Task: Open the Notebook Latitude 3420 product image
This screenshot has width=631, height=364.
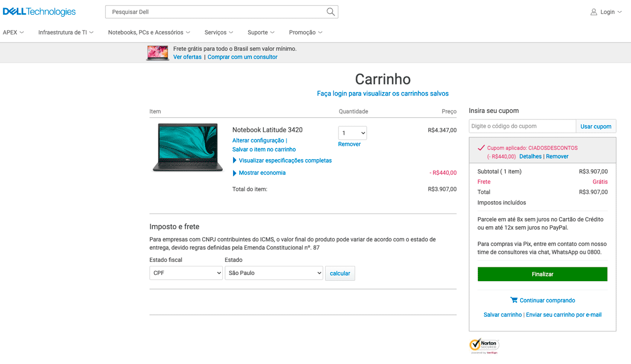Action: (x=188, y=147)
